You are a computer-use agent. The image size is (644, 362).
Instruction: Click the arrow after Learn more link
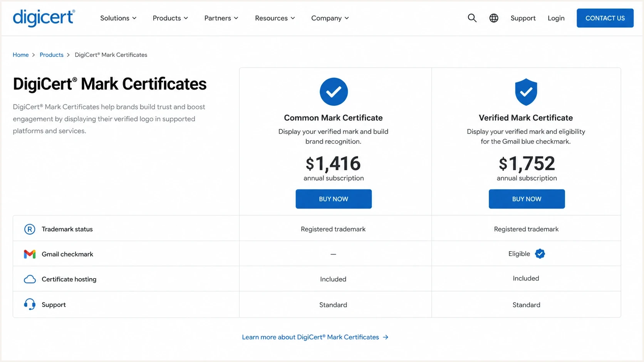[386, 337]
